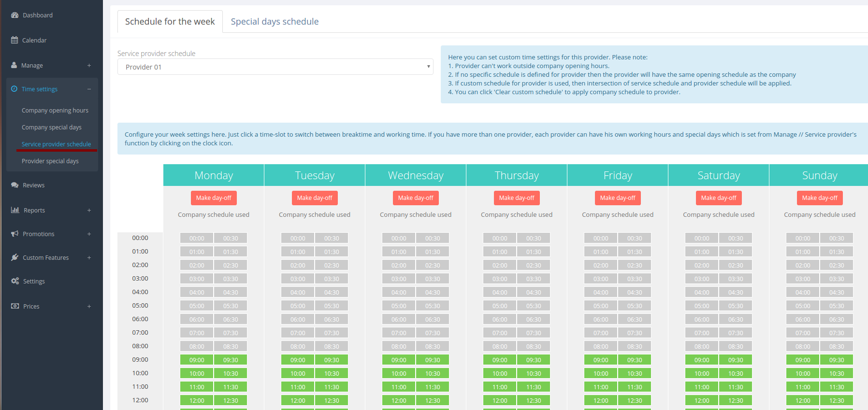Expand the Manage menu plus sign
The image size is (868, 410).
point(89,65)
